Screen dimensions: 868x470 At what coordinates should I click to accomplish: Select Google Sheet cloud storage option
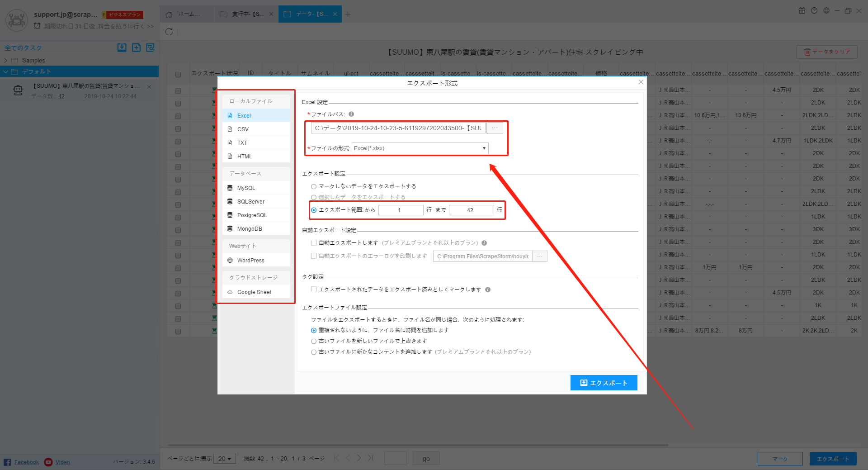click(256, 292)
